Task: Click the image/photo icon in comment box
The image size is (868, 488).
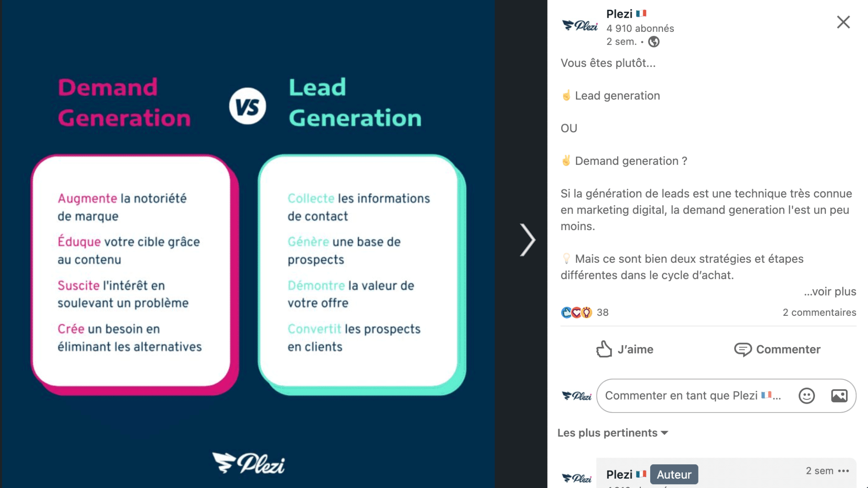Action: click(839, 395)
